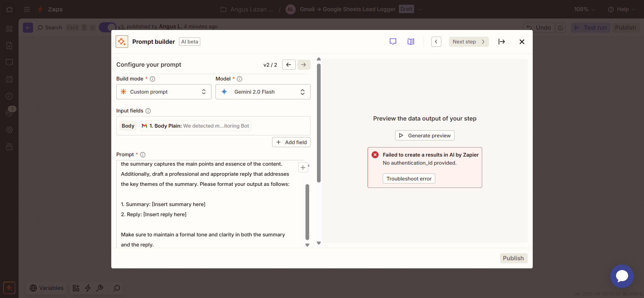644x298 pixels.
Task: Click the Prompt builder orange logo
Action: pos(122,42)
